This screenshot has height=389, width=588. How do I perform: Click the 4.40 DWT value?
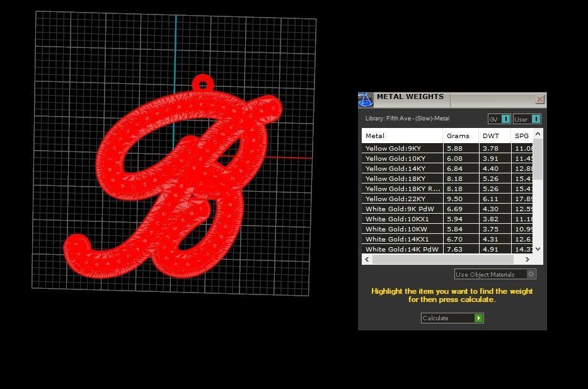click(490, 169)
